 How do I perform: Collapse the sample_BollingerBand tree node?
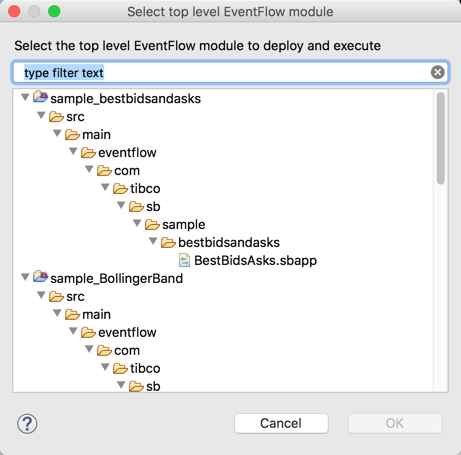pyautogui.click(x=25, y=277)
